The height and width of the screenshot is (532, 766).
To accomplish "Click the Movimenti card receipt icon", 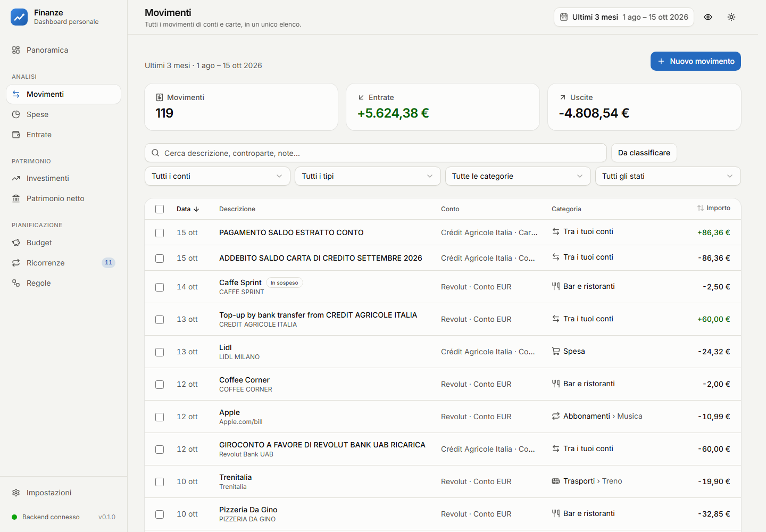I will pyautogui.click(x=160, y=97).
